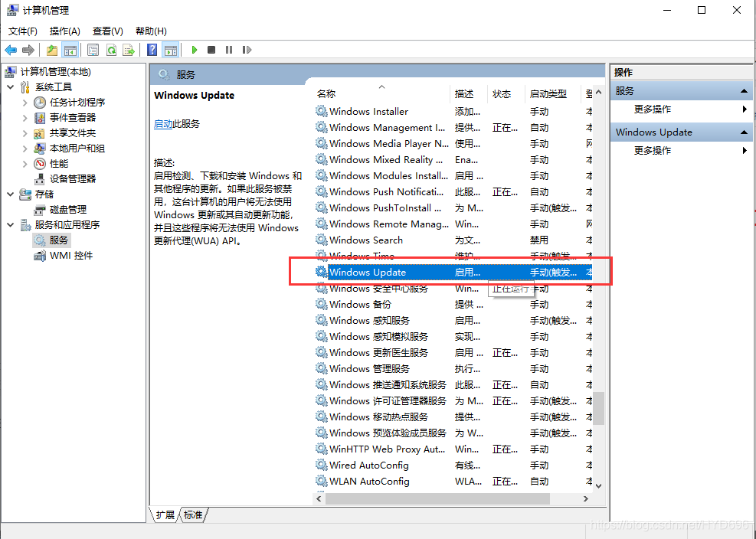Sort by the 启动类型 column header
The width and height of the screenshot is (756, 539).
(553, 93)
